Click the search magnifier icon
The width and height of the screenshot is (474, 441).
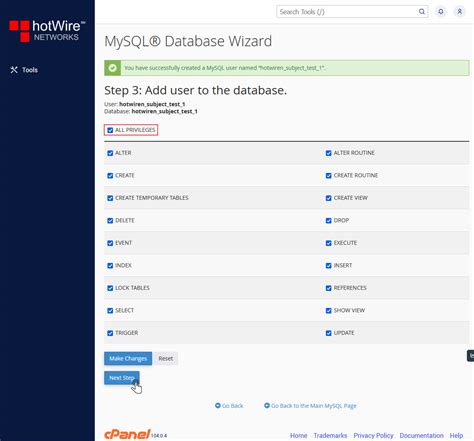click(422, 12)
